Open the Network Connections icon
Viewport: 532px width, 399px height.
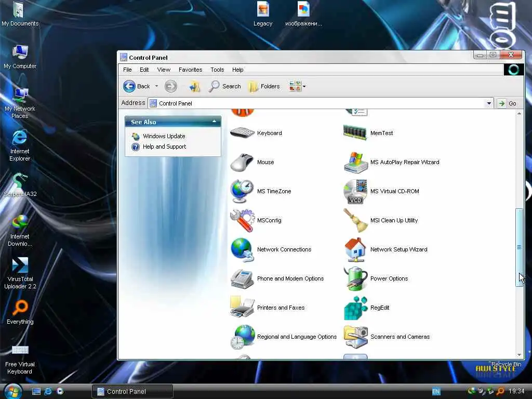(242, 250)
